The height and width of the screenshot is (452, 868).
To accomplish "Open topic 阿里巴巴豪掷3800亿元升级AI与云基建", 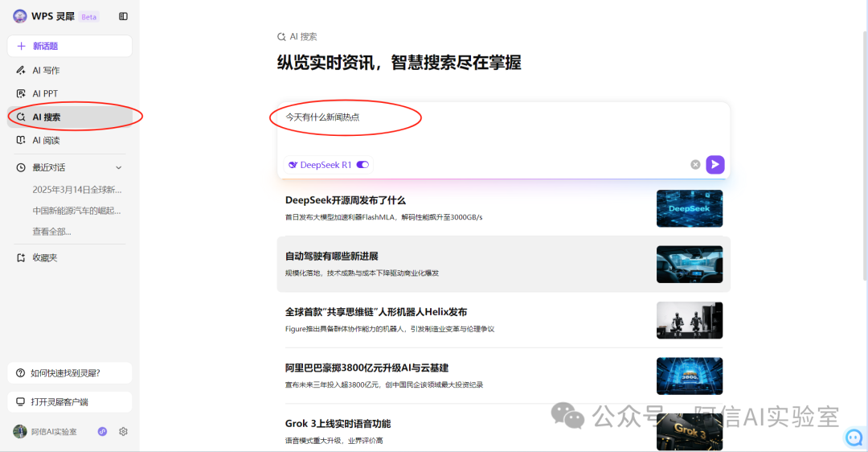I will click(x=366, y=368).
